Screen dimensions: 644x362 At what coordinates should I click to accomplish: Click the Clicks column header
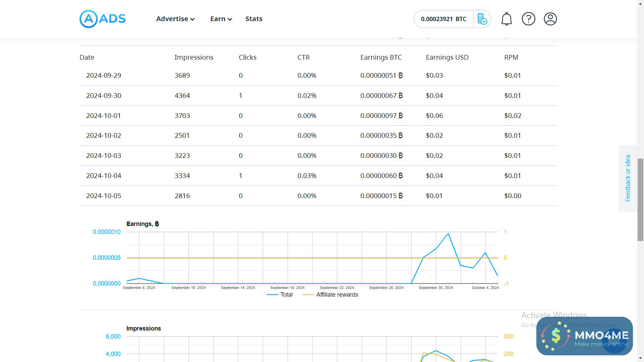coord(248,57)
